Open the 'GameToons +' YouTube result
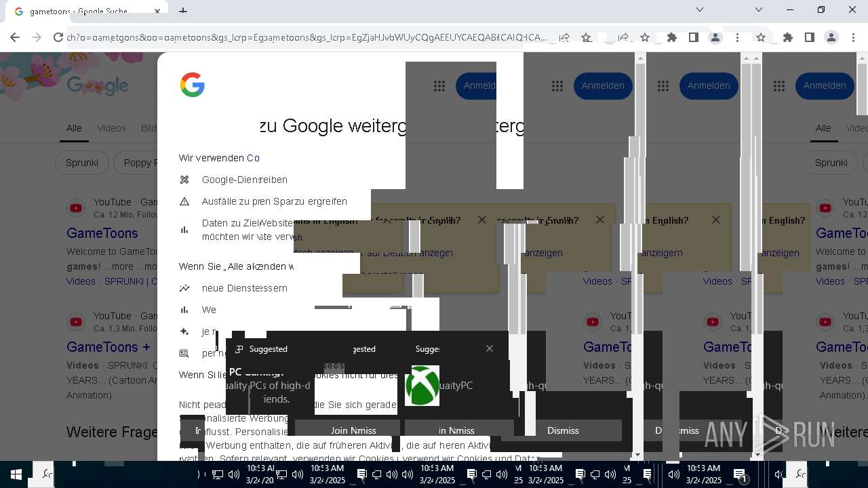 coord(108,347)
